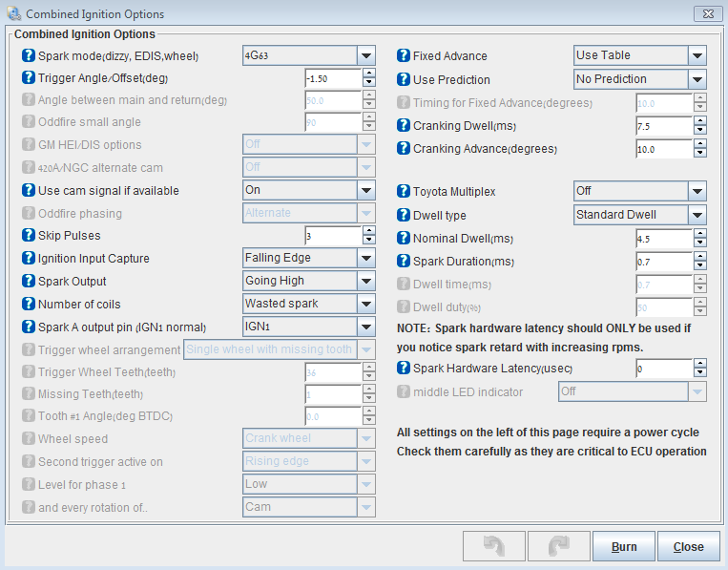The height and width of the screenshot is (570, 728).
Task: Open help for Nominal Dwell
Action: tap(404, 239)
